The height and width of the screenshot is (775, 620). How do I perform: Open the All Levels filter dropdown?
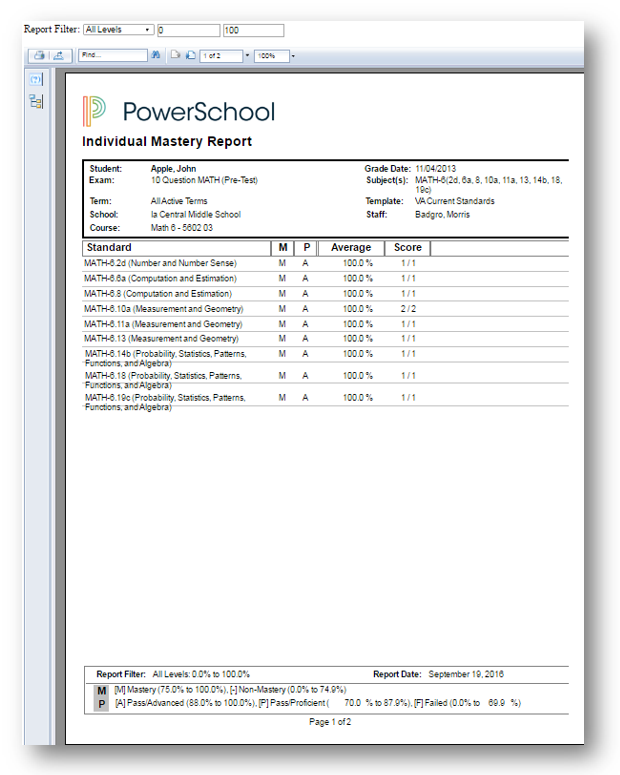point(118,30)
